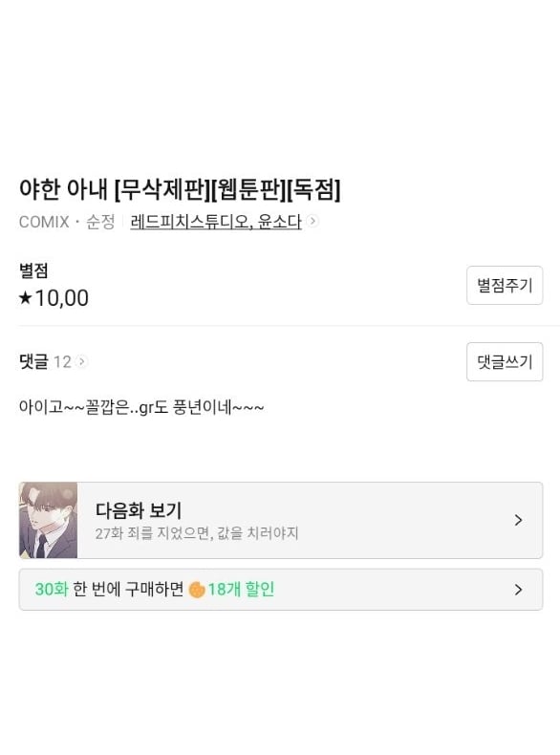Viewport: 560px width, 755px height.
Task: Click the title 야한 아내 [무삭제판][웹툰판][독점]
Action: [180, 189]
